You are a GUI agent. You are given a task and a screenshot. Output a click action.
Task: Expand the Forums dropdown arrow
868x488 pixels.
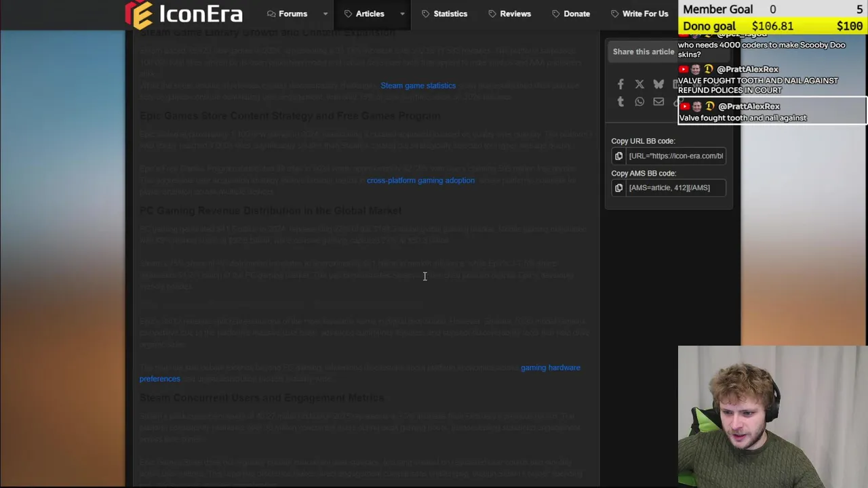(325, 14)
